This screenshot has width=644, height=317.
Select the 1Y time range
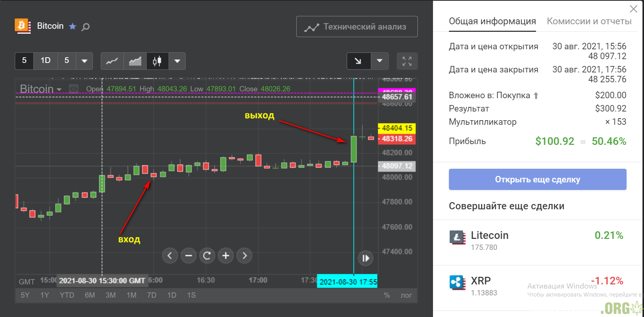(45, 295)
